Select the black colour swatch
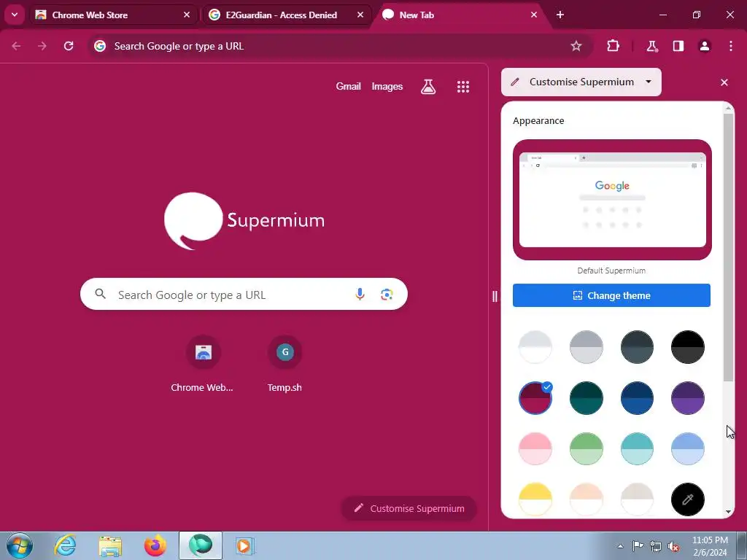747x560 pixels. [687, 346]
